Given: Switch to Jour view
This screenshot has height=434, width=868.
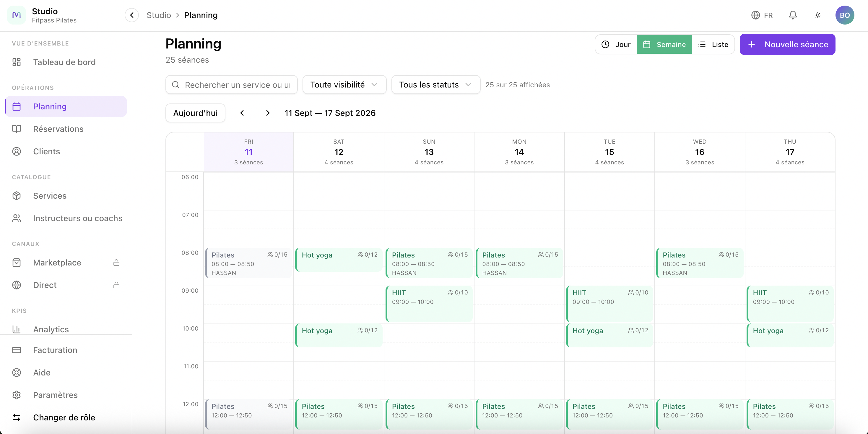Looking at the screenshot, I should coord(616,45).
